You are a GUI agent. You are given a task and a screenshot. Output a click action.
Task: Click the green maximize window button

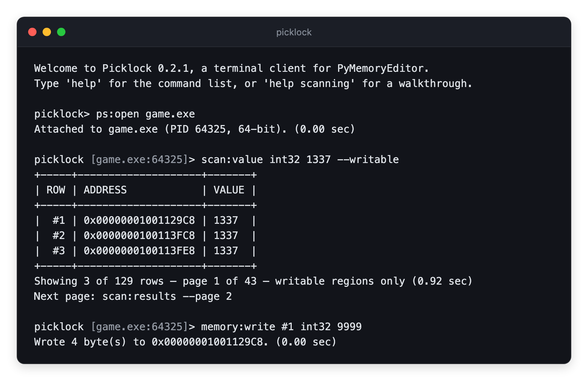point(61,32)
